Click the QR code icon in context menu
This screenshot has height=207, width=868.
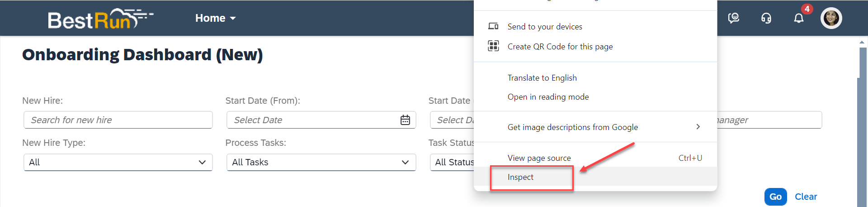[493, 46]
